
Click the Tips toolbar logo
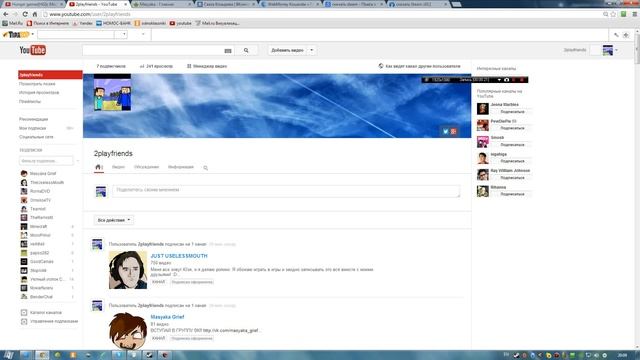[16, 35]
